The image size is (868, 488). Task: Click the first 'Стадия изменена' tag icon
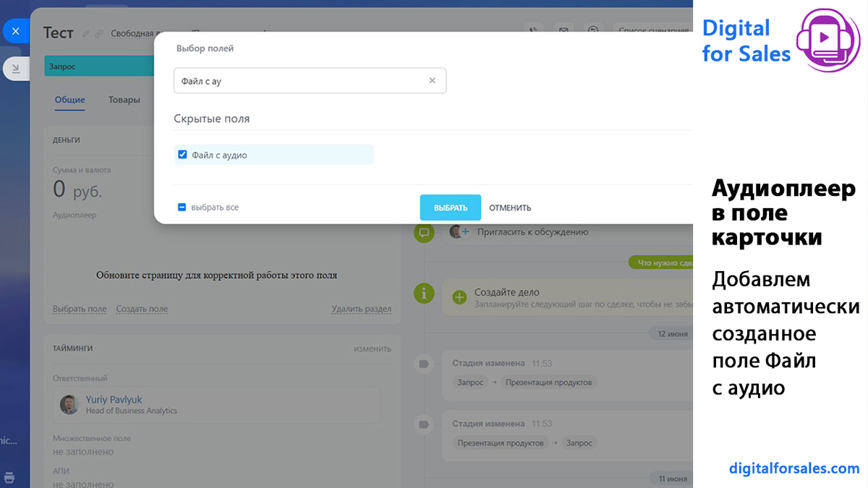424,364
